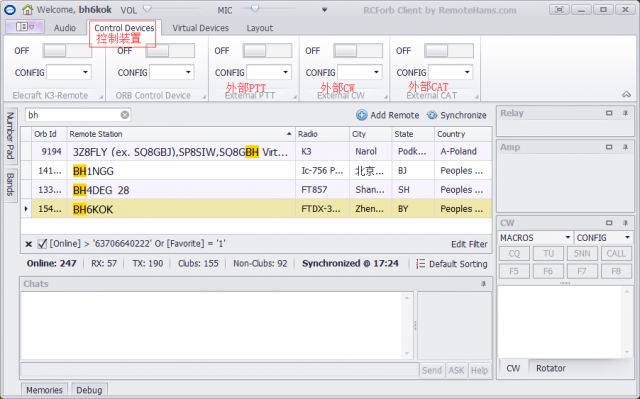This screenshot has width=640, height=399.
Task: Collapse the ribbon with the up chevron
Action: pyautogui.click(x=626, y=94)
